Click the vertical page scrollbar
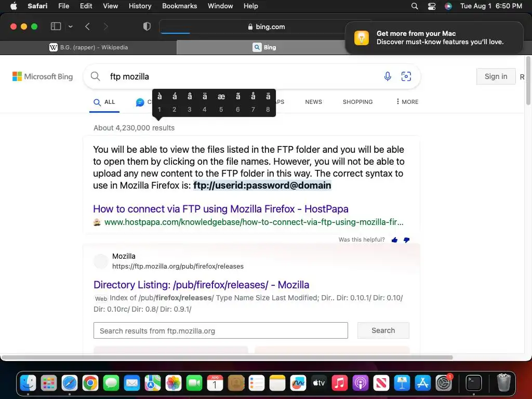The width and height of the screenshot is (532, 399). [x=528, y=81]
